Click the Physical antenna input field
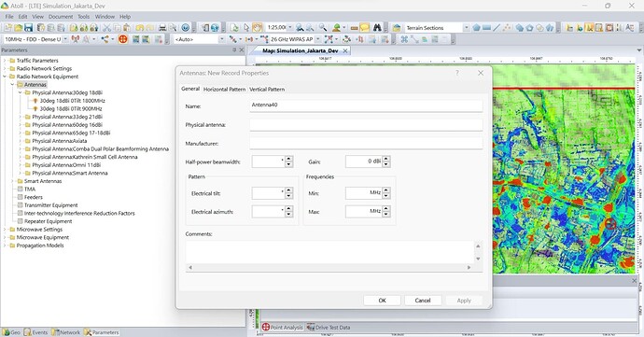 coord(366,124)
